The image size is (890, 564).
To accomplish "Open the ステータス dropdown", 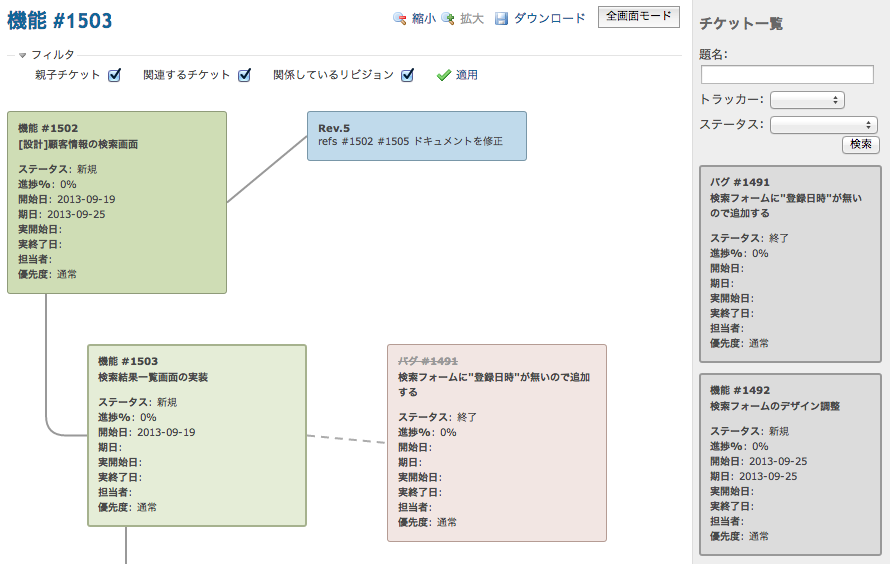I will coord(824,125).
